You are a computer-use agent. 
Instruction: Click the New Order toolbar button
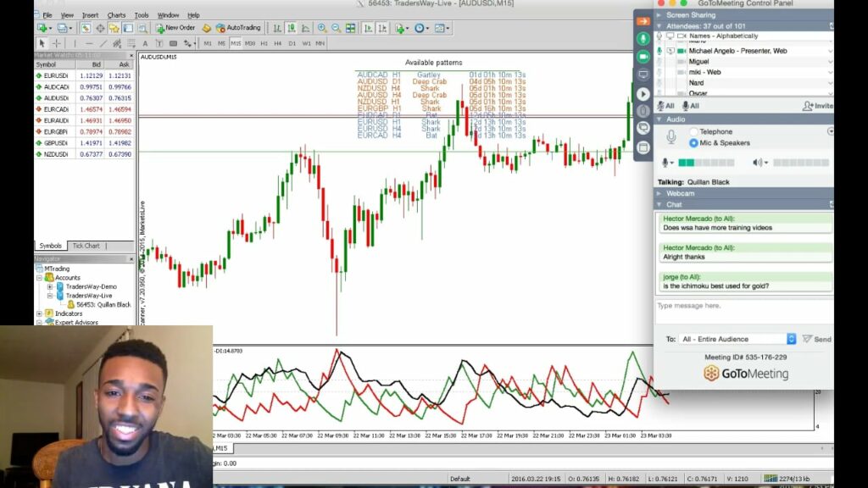coord(175,28)
